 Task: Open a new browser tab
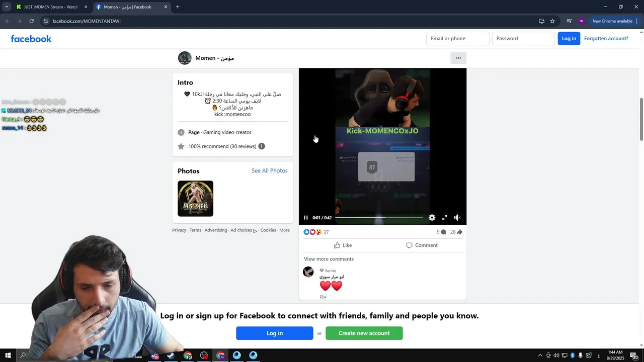178,7
